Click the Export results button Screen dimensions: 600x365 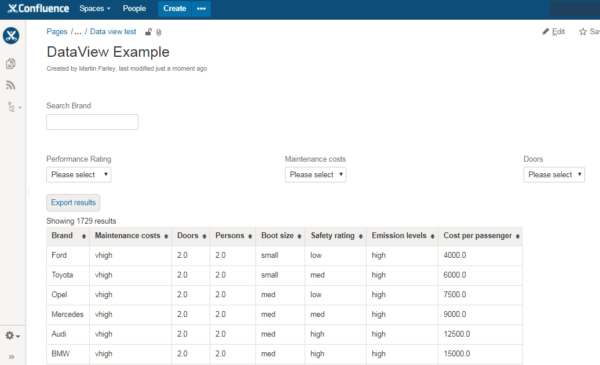coord(73,203)
